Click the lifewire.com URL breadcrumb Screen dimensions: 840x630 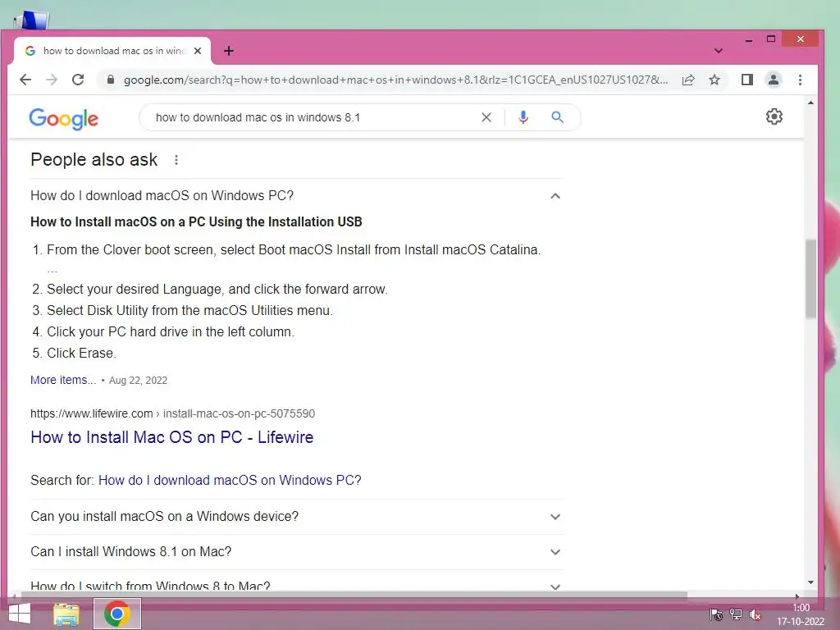[172, 413]
